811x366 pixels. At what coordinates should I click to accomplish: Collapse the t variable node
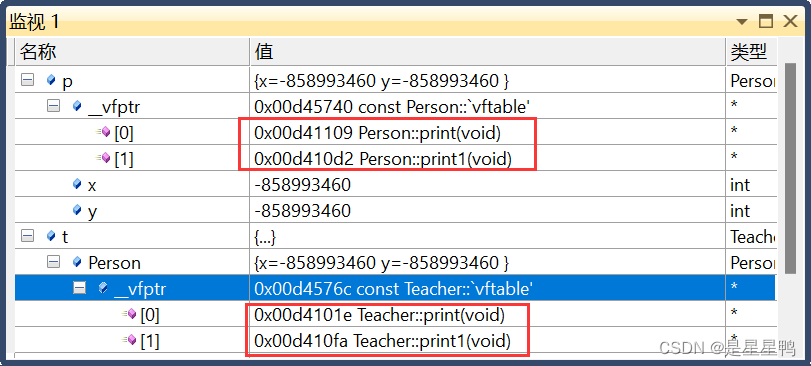[x=27, y=236]
